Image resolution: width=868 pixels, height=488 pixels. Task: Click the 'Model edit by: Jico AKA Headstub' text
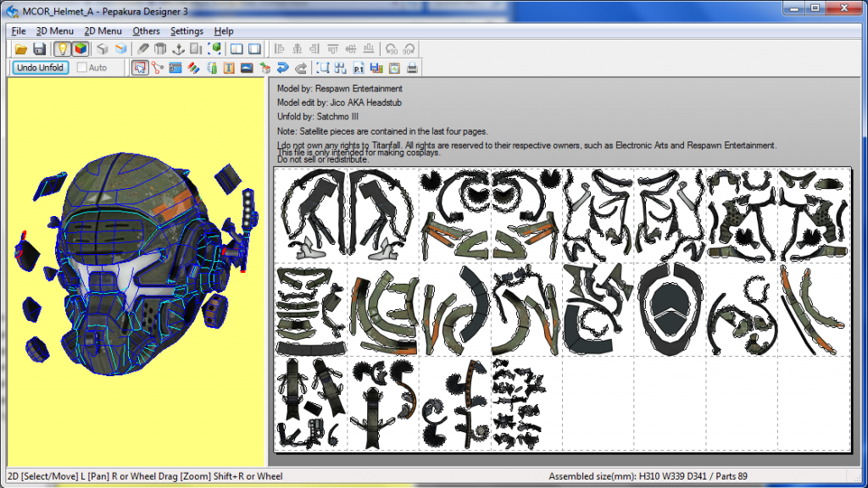point(339,103)
